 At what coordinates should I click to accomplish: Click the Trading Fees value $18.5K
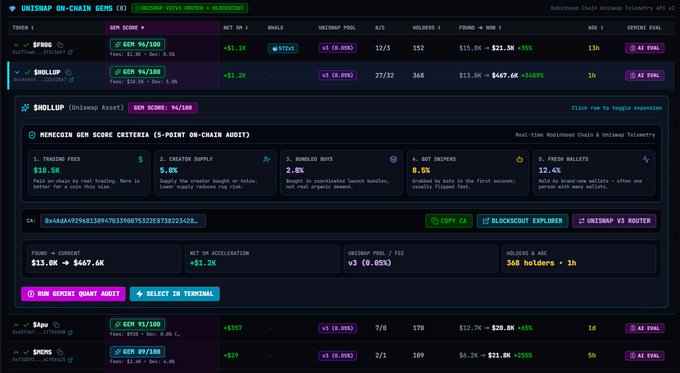[46, 170]
